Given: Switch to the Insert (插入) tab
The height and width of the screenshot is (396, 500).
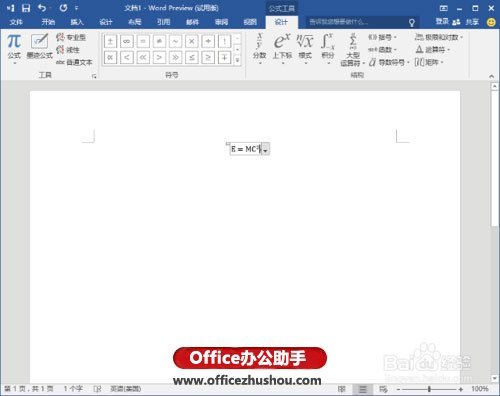Looking at the screenshot, I should tap(77, 22).
